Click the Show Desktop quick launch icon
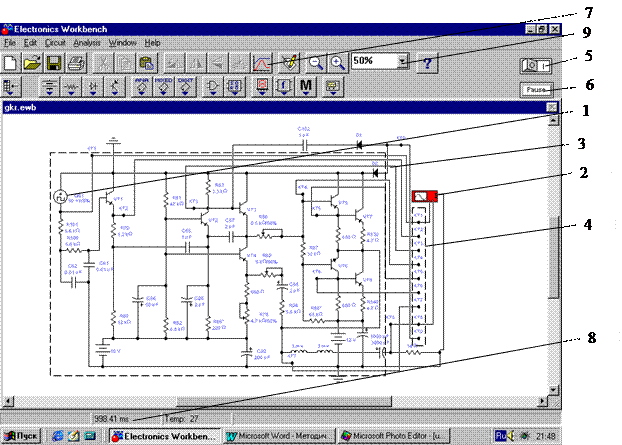The height and width of the screenshot is (445, 622). point(74,436)
